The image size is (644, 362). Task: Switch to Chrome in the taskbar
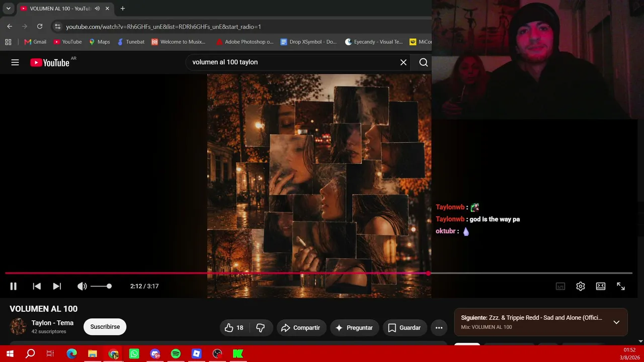(114, 354)
